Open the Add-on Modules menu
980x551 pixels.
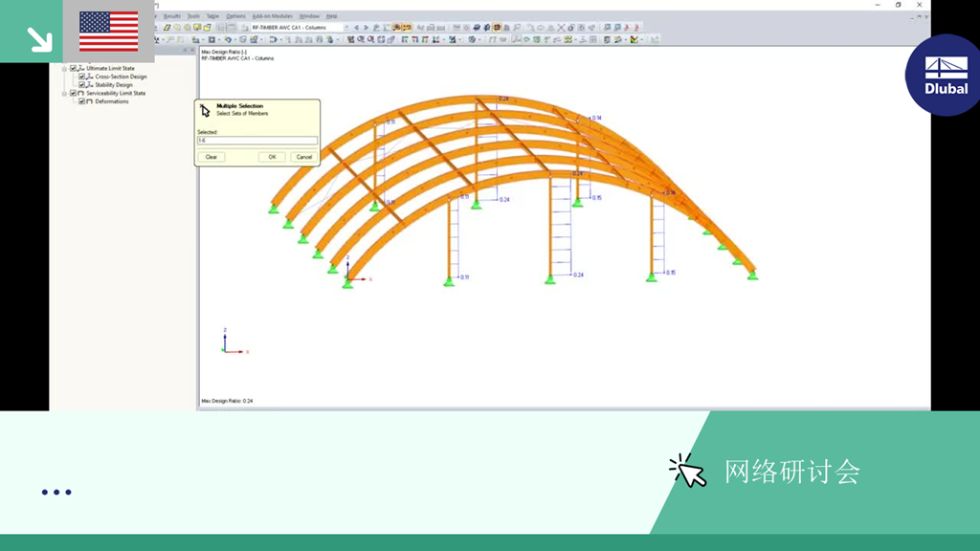[273, 16]
